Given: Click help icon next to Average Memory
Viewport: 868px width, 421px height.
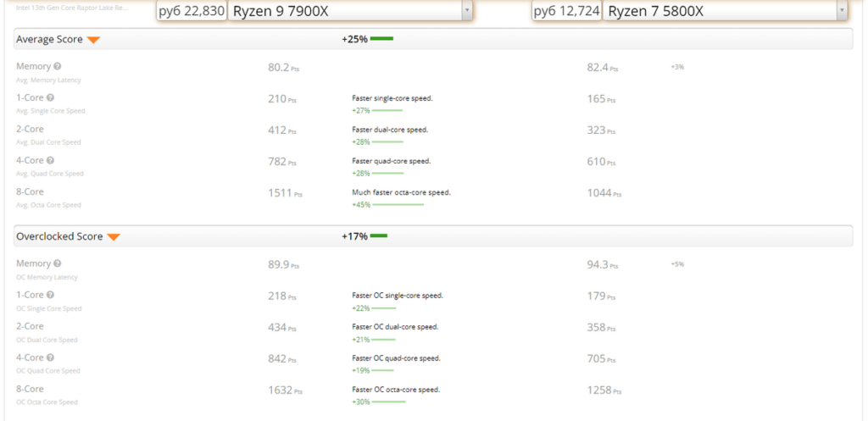Looking at the screenshot, I should tap(58, 66).
